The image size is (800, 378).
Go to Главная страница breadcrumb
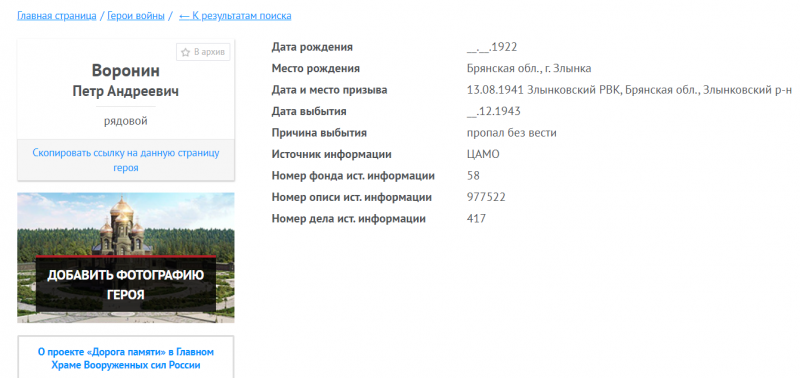tap(57, 16)
